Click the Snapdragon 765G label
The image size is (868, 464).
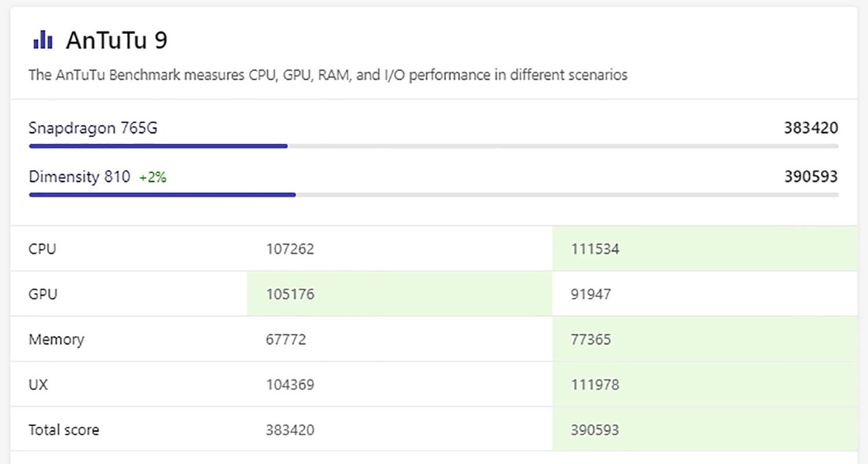[x=93, y=128]
